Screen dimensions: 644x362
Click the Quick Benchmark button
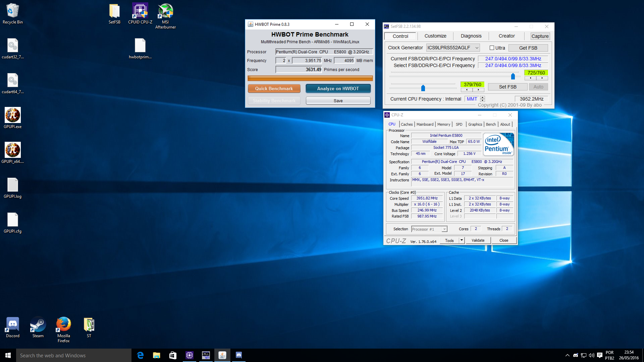pyautogui.click(x=274, y=88)
